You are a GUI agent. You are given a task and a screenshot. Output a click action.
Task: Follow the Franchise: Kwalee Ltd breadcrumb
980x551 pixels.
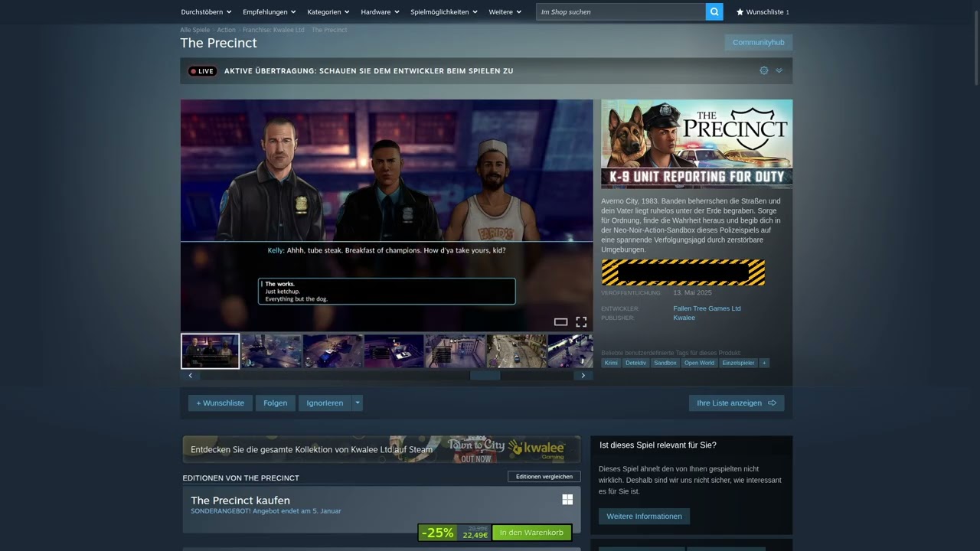[273, 30]
